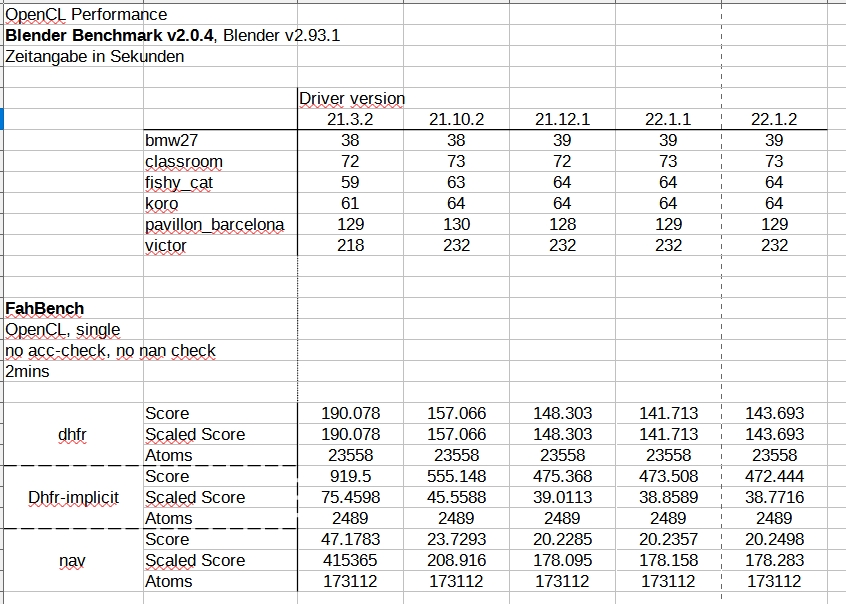This screenshot has width=846, height=604.
Task: Click nav Scaled Score 178.283
Action: (x=774, y=561)
